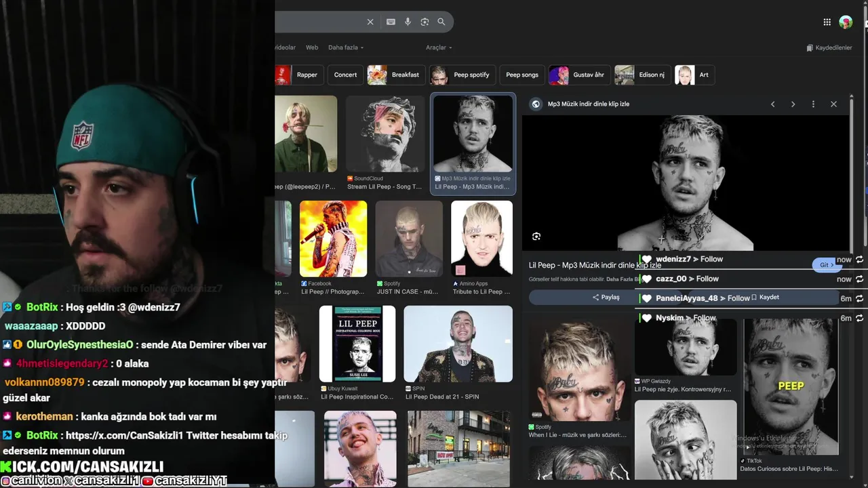
Task: Select the Edison nj filter chip
Action: coord(642,75)
